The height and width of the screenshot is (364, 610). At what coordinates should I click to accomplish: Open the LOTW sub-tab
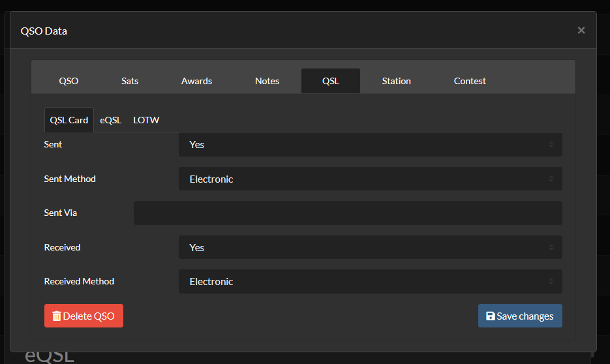[146, 120]
